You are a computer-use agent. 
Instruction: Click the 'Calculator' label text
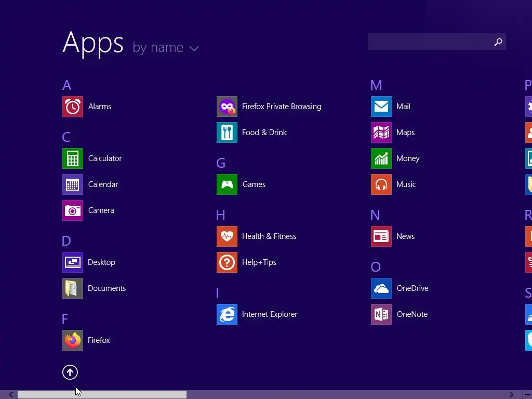(105, 158)
